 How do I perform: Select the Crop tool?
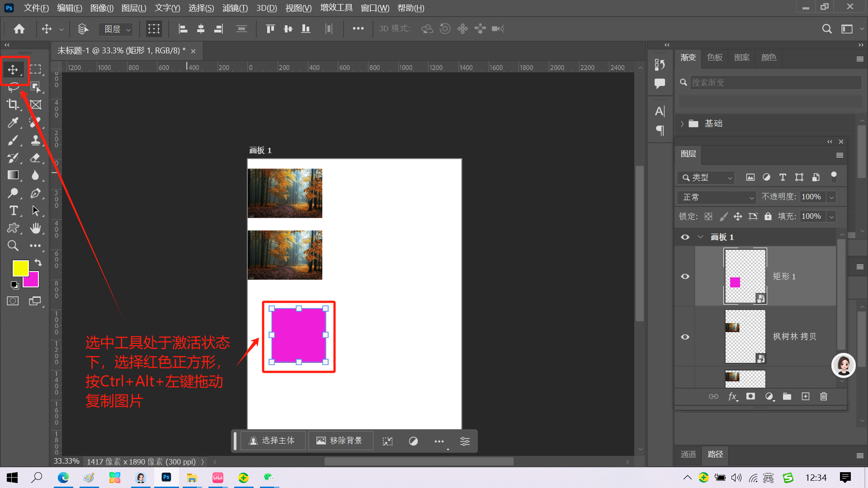point(13,105)
